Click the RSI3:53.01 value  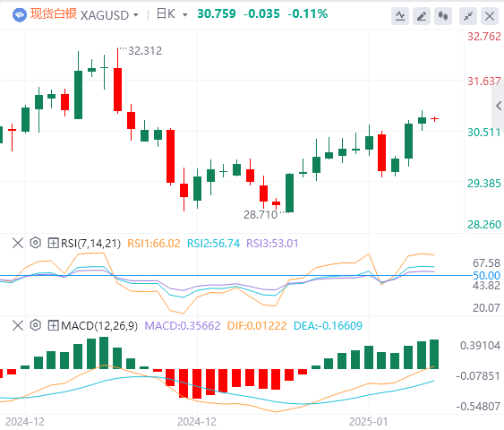pyautogui.click(x=272, y=243)
